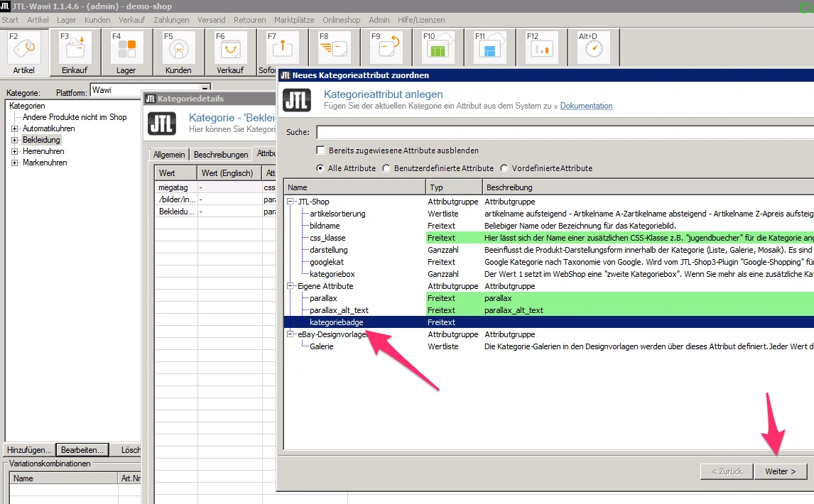Screen dimensions: 814x504
Task: Click the Alt+D dashboard gauge icon
Action: click(x=594, y=49)
